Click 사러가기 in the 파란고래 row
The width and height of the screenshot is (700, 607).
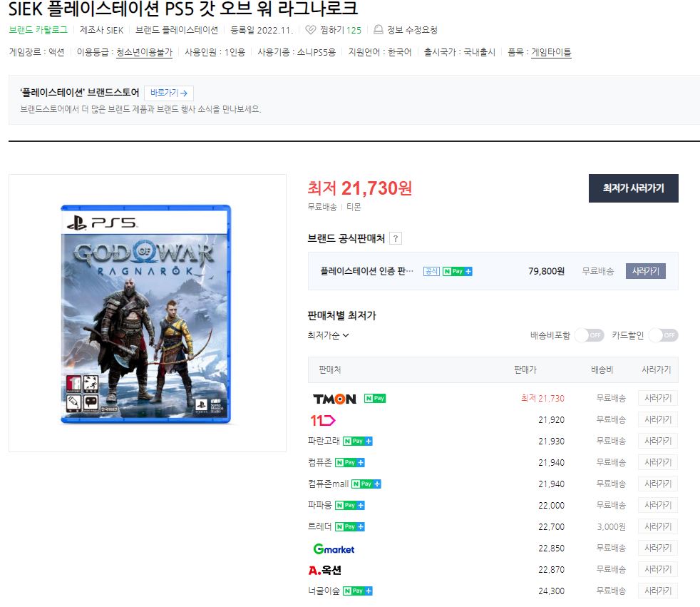click(657, 441)
